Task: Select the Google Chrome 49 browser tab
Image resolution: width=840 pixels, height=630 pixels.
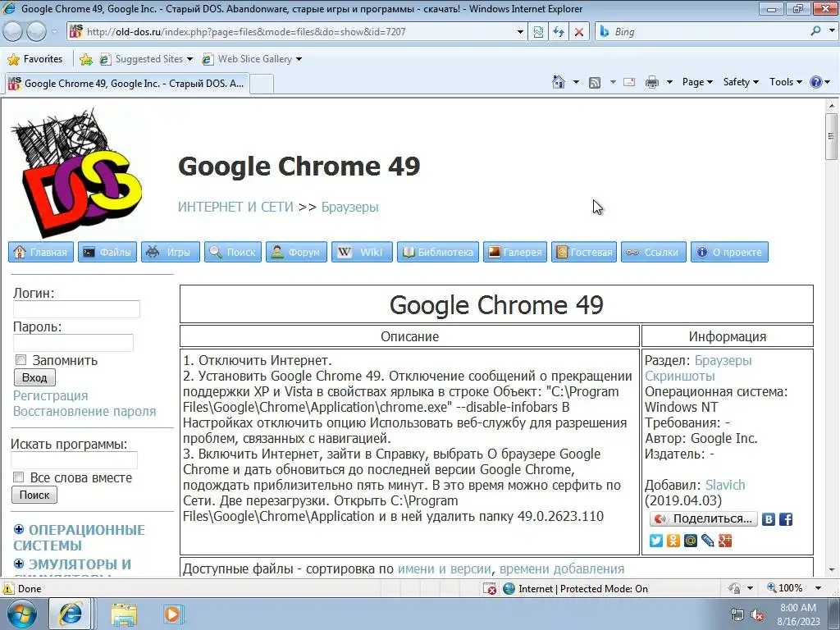Action: coord(127,84)
